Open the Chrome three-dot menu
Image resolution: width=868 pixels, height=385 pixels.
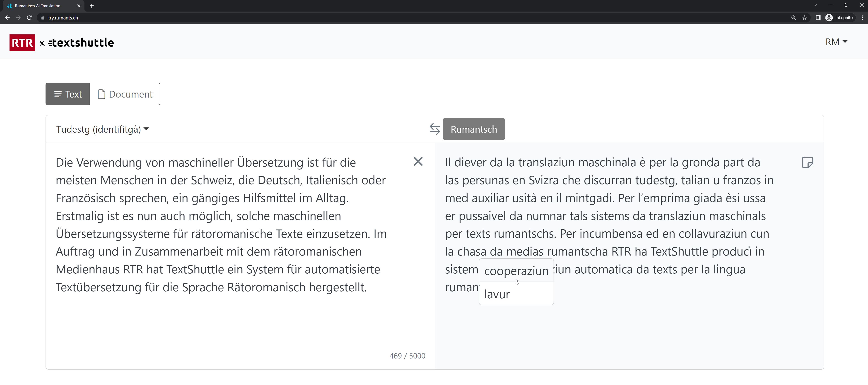coord(863,18)
